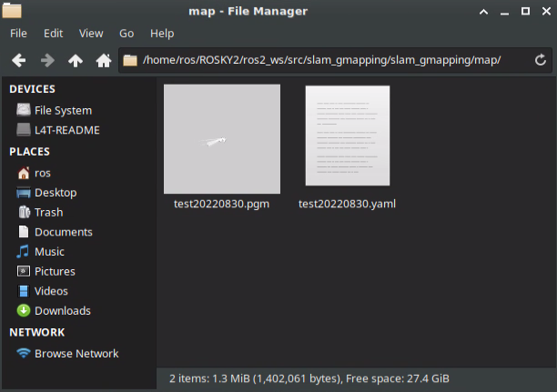Open ros label in Places
Screen dimensions: 557x392
43,174
